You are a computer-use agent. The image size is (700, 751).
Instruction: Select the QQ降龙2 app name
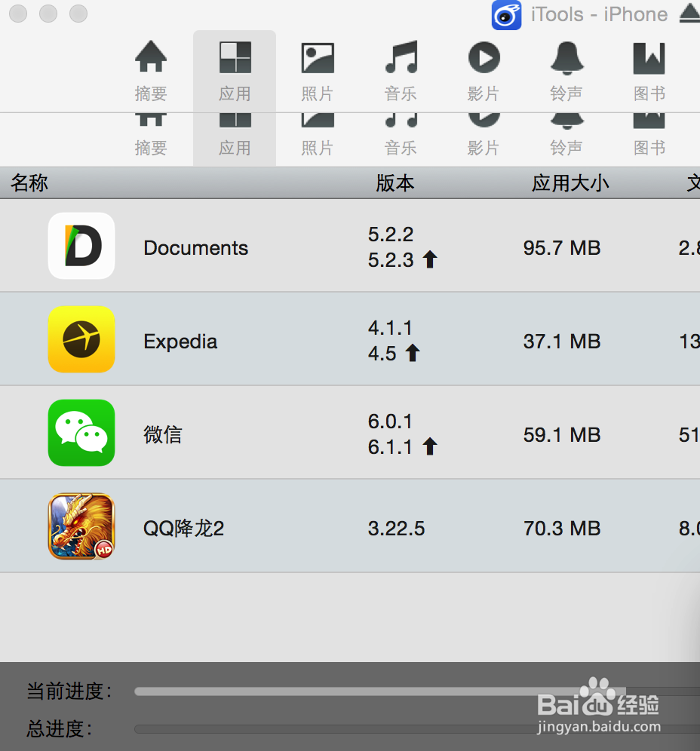point(183,529)
